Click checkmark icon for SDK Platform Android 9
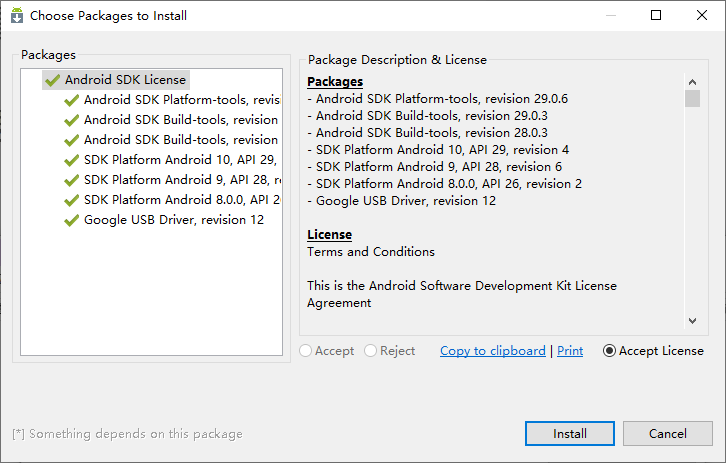 [71, 180]
